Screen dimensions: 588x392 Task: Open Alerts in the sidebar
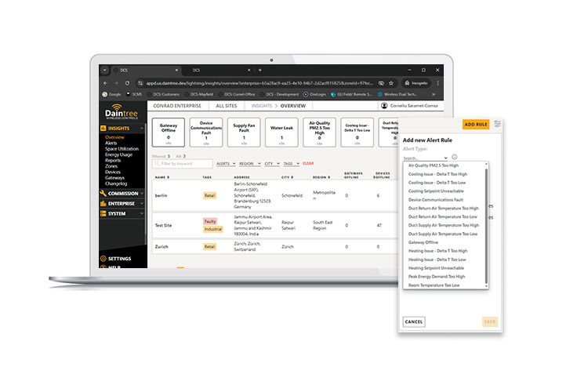pyautogui.click(x=111, y=143)
